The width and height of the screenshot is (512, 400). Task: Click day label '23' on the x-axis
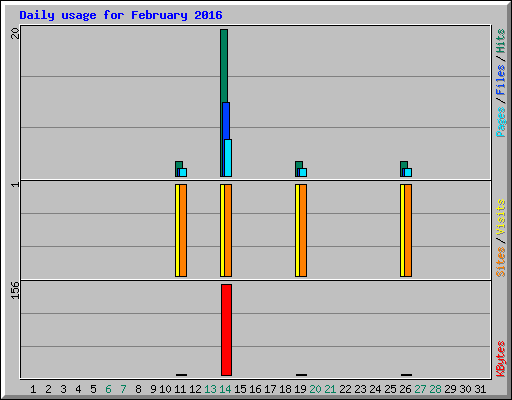(x=360, y=389)
